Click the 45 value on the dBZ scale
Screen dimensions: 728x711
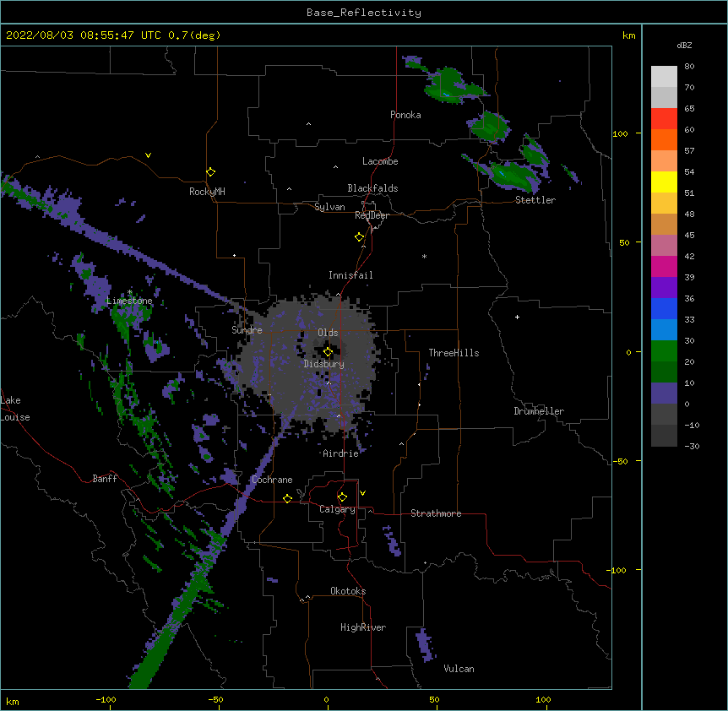[689, 235]
